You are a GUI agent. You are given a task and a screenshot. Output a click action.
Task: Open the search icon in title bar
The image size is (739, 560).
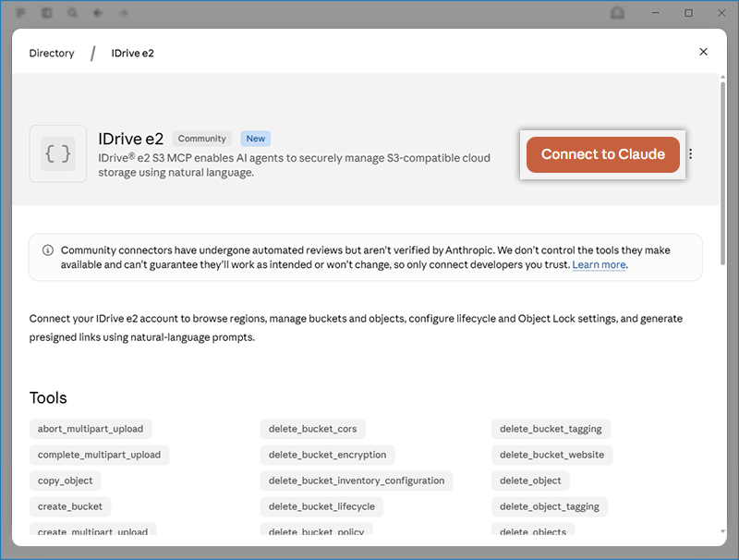[x=72, y=13]
